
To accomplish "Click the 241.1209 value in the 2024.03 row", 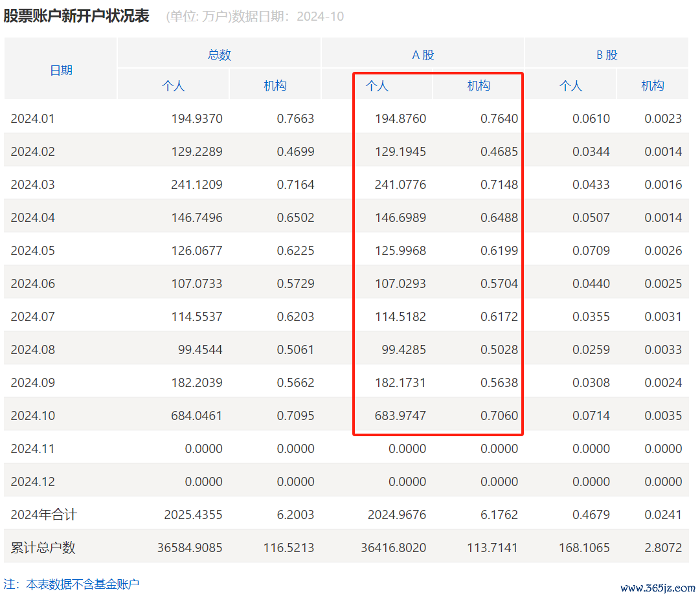I will pyautogui.click(x=196, y=184).
